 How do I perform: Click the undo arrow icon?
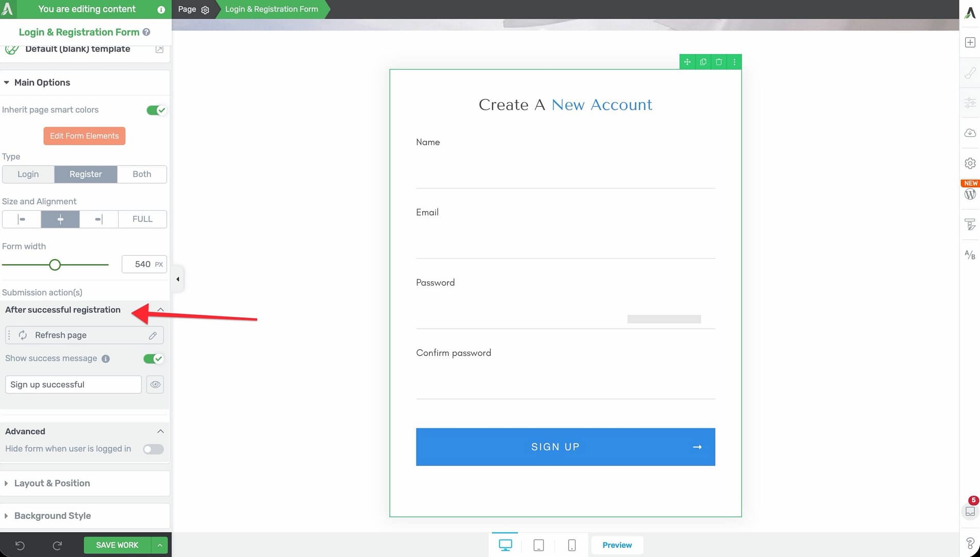click(x=20, y=545)
